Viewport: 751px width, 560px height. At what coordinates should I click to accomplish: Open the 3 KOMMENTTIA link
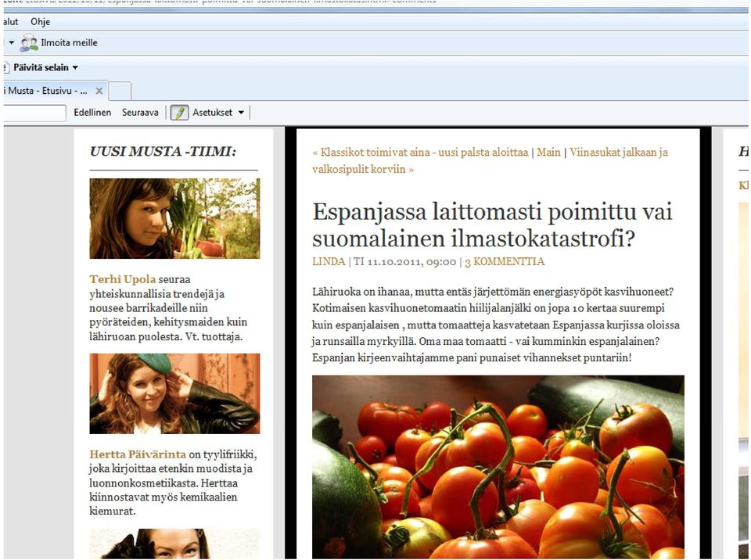pyautogui.click(x=505, y=261)
